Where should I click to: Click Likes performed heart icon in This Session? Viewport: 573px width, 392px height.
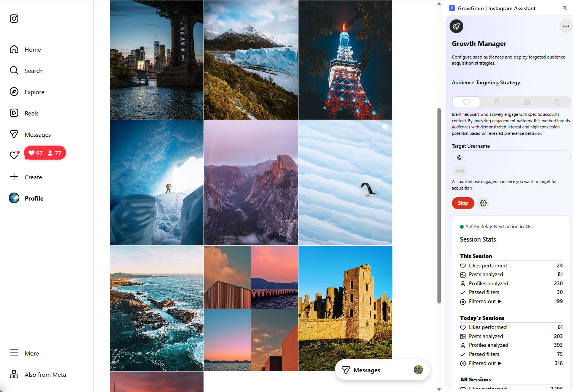pyautogui.click(x=463, y=266)
